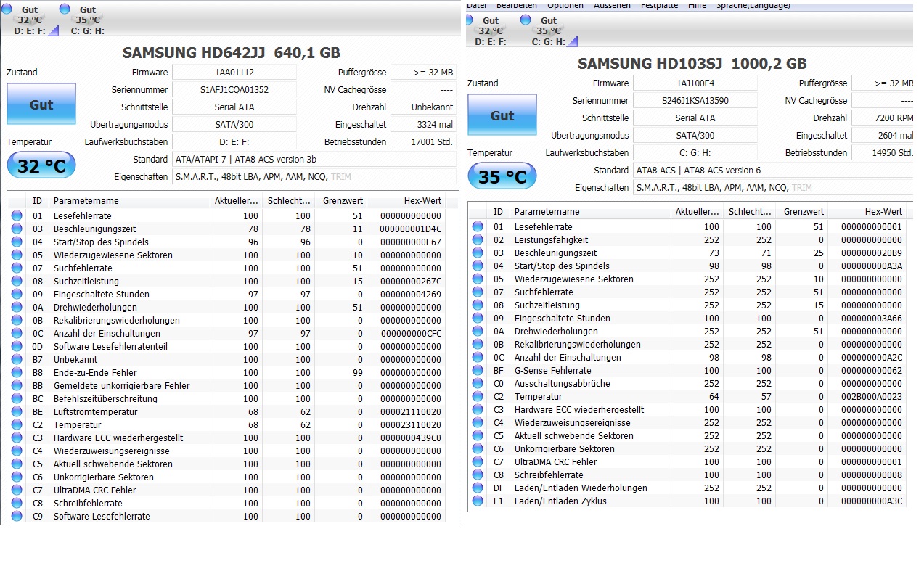Click the Gut health status button for HD642JJ

point(41,104)
